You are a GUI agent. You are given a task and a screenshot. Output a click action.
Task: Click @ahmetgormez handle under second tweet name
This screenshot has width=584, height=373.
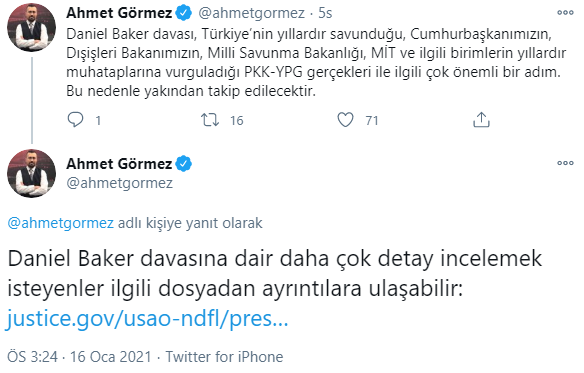point(120,183)
